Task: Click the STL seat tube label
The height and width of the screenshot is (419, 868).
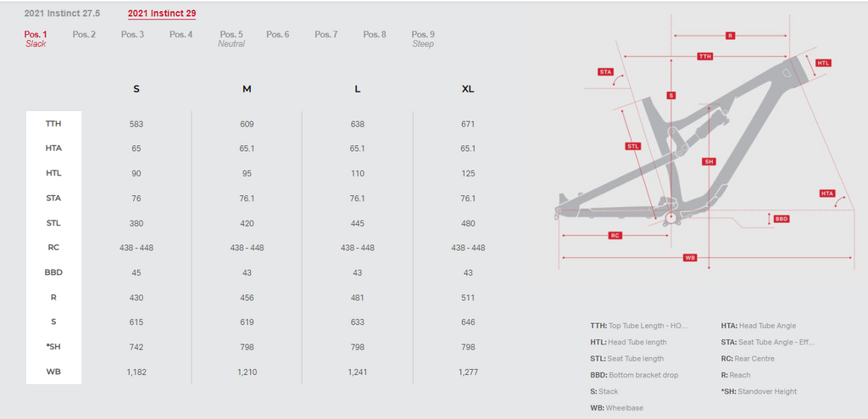Action: [633, 147]
